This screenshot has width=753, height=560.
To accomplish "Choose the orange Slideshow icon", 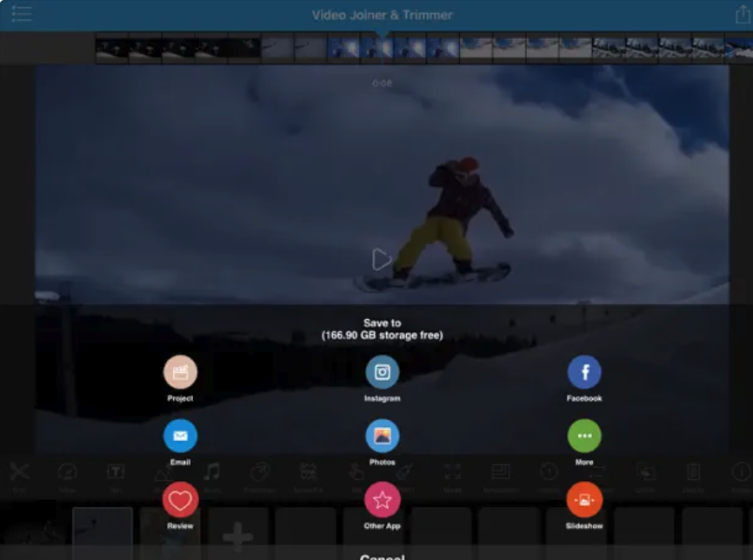I will [x=584, y=500].
